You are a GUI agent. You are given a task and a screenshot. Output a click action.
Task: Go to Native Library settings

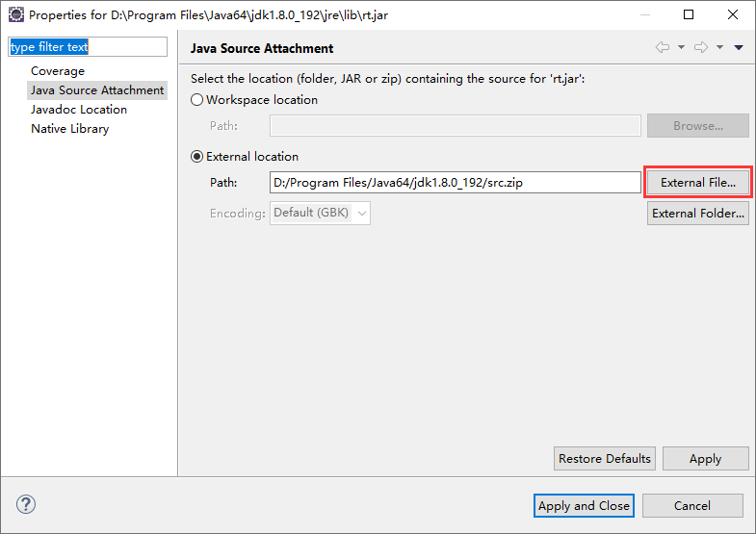69,129
